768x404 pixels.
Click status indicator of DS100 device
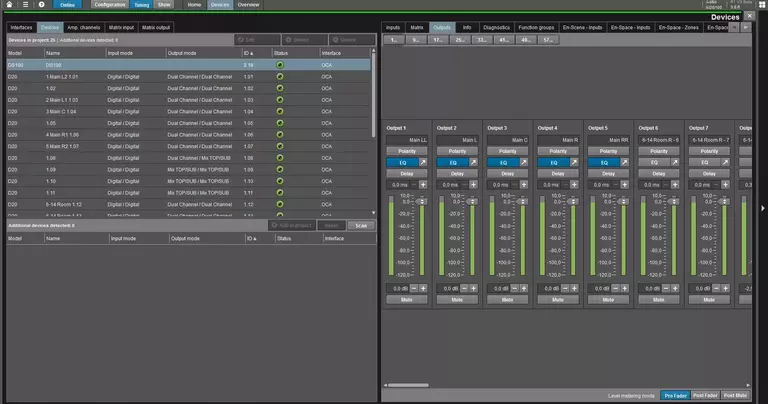click(x=280, y=64)
